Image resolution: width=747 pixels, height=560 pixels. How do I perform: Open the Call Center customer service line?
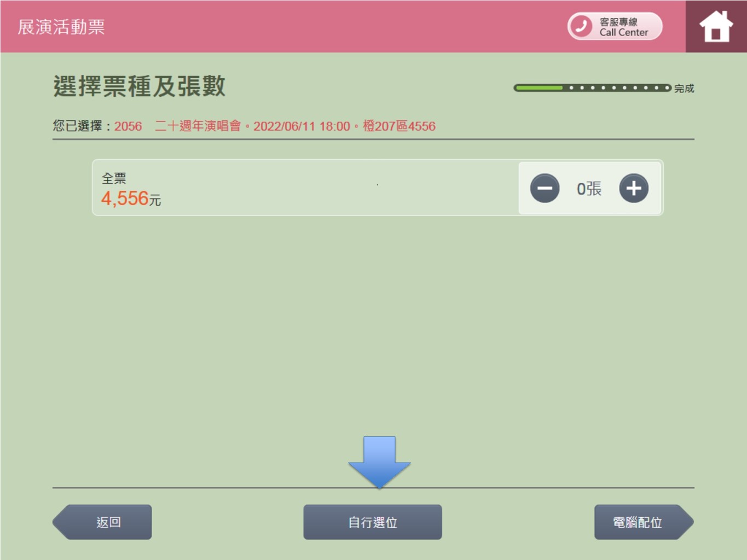coord(615,26)
